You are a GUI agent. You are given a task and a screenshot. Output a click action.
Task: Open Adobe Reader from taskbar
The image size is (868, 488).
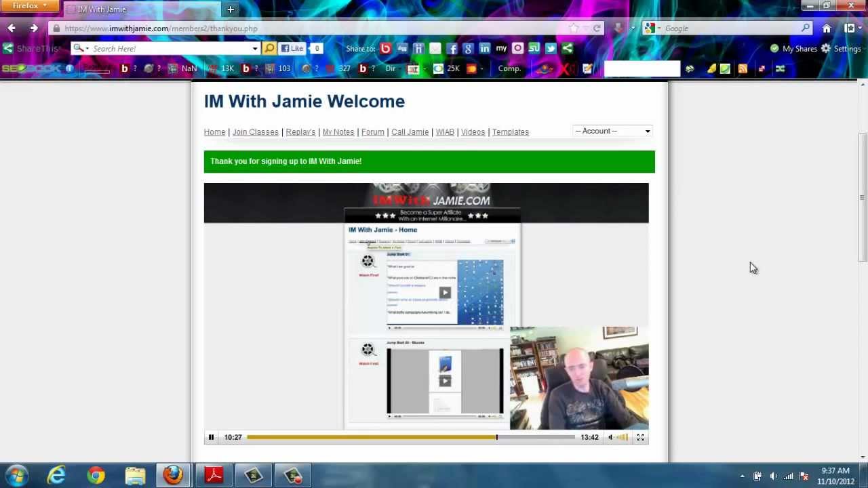coord(214,476)
